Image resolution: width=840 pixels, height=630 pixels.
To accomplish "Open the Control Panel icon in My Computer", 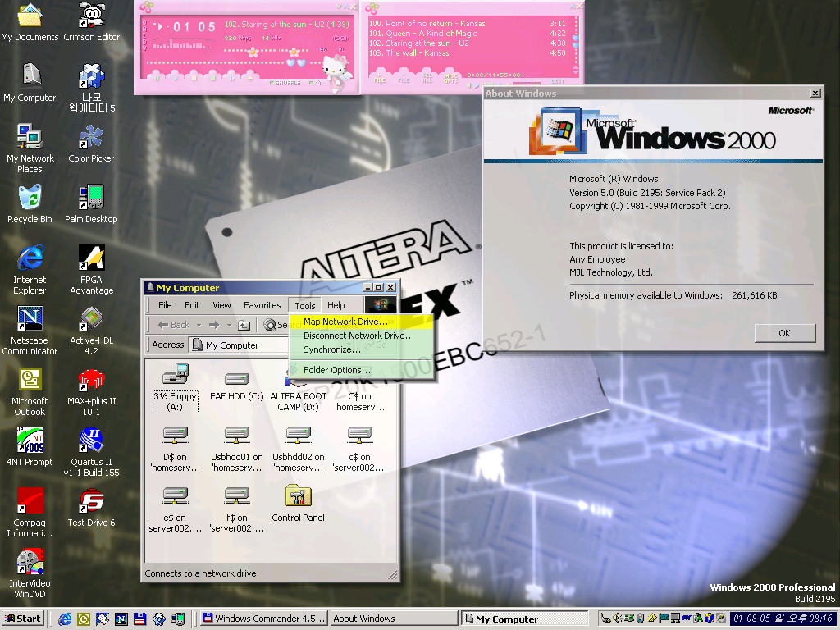I will click(298, 496).
